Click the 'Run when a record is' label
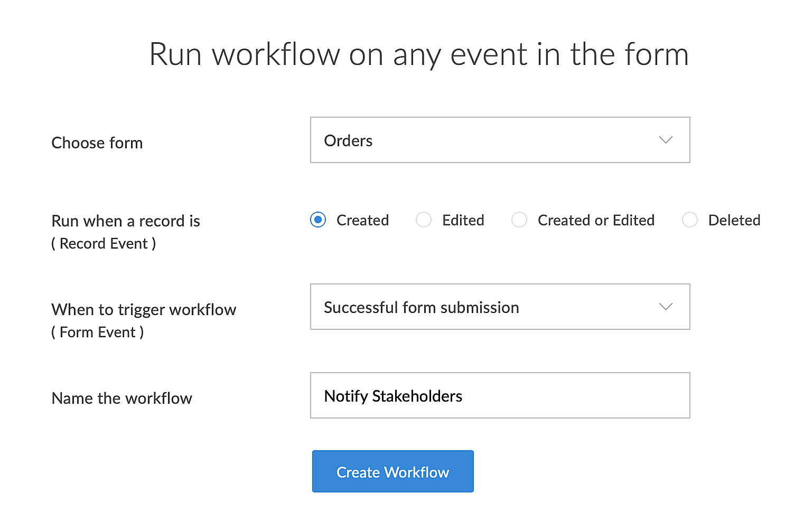804x532 pixels. pyautogui.click(x=126, y=221)
